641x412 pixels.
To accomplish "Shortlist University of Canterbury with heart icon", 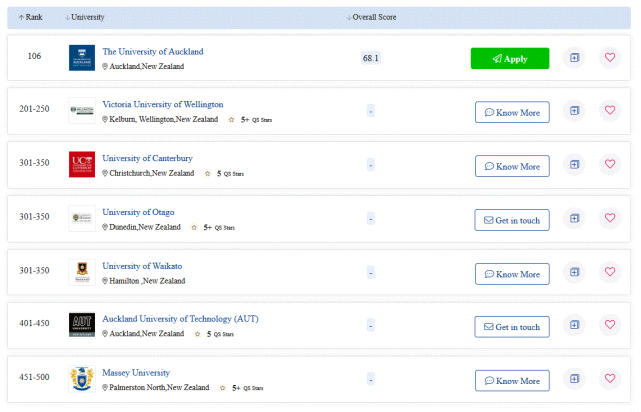I will 609,166.
